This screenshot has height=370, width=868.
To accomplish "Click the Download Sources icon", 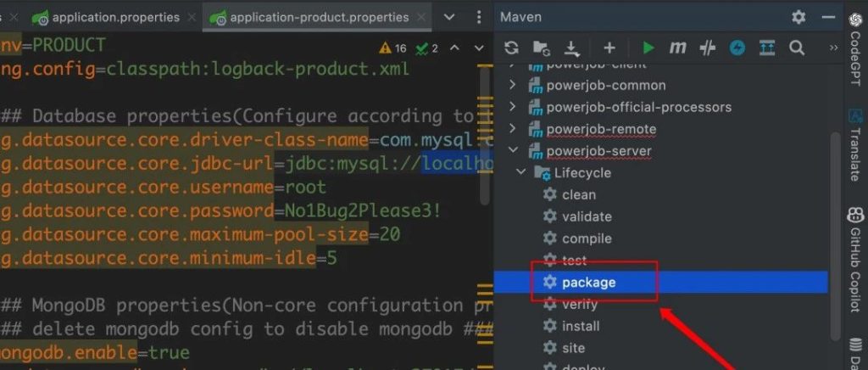I will [x=571, y=48].
